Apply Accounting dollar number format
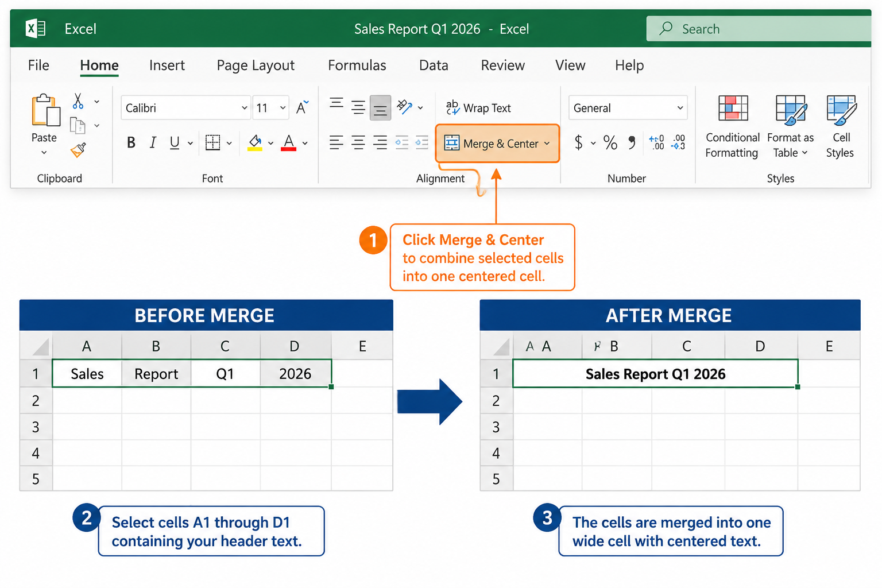Screen dimensions: 882x588 point(579,142)
